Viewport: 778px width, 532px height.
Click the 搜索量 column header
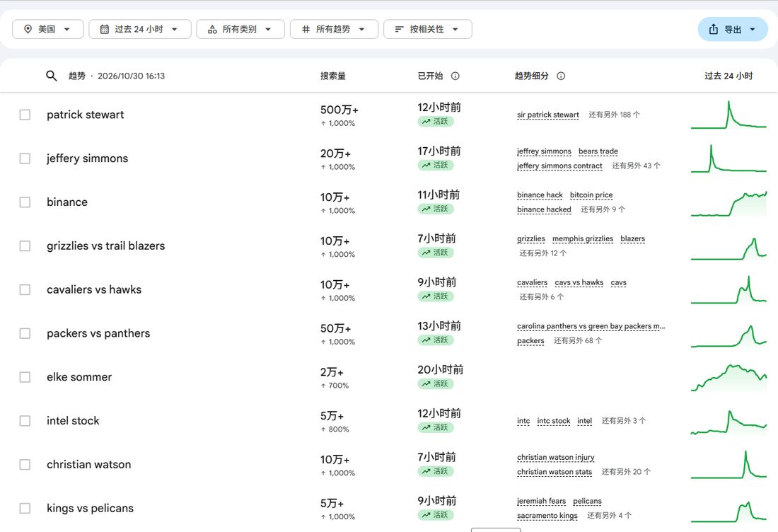(x=333, y=76)
